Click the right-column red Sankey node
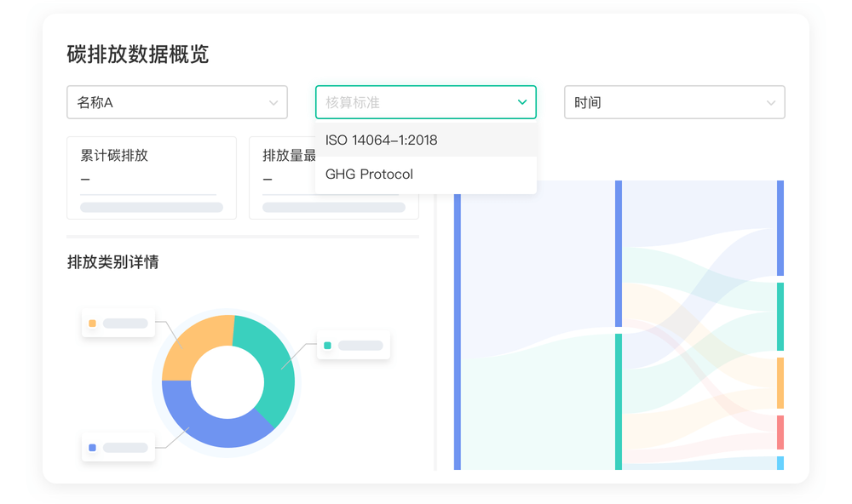The width and height of the screenshot is (852, 504). (x=780, y=432)
